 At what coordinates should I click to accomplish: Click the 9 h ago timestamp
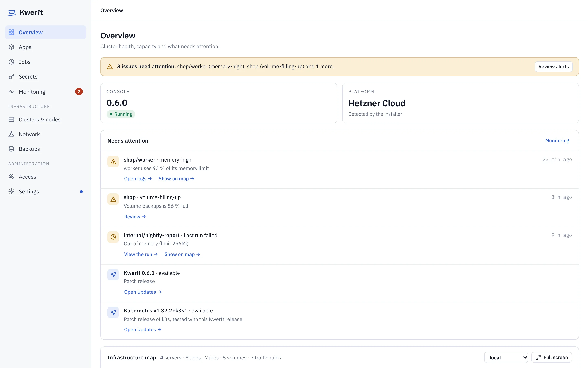(x=561, y=235)
